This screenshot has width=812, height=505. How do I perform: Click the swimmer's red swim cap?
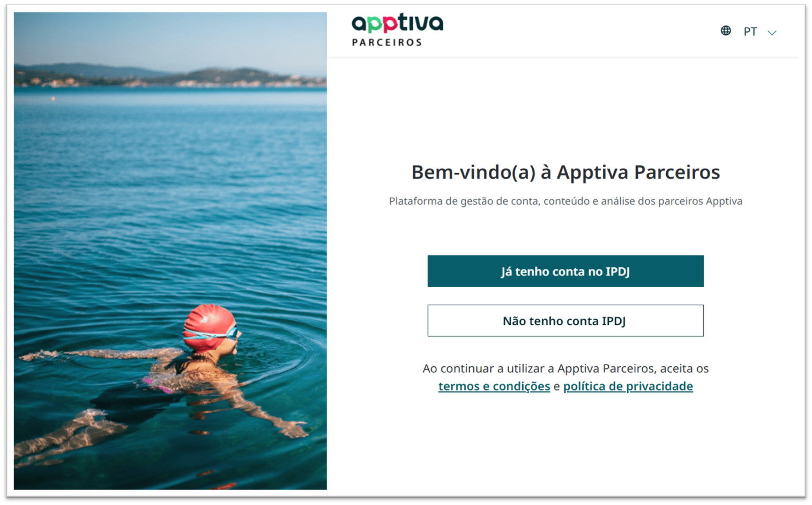208,324
